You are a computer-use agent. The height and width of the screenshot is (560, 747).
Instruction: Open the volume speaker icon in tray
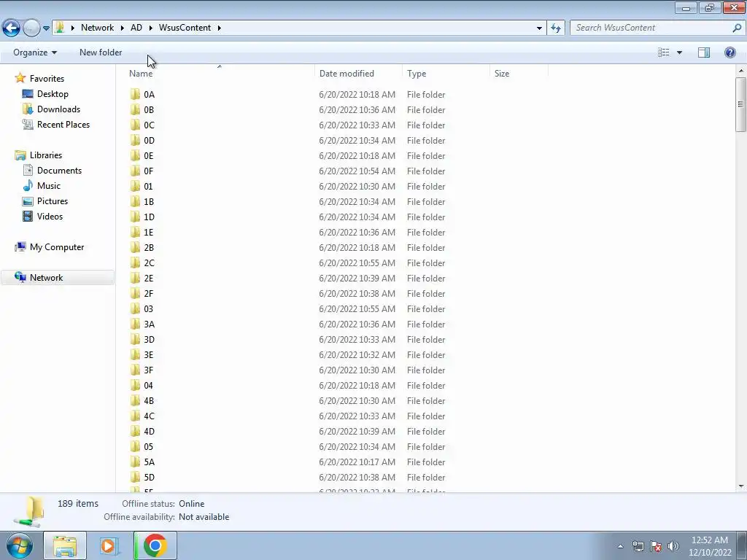point(673,546)
